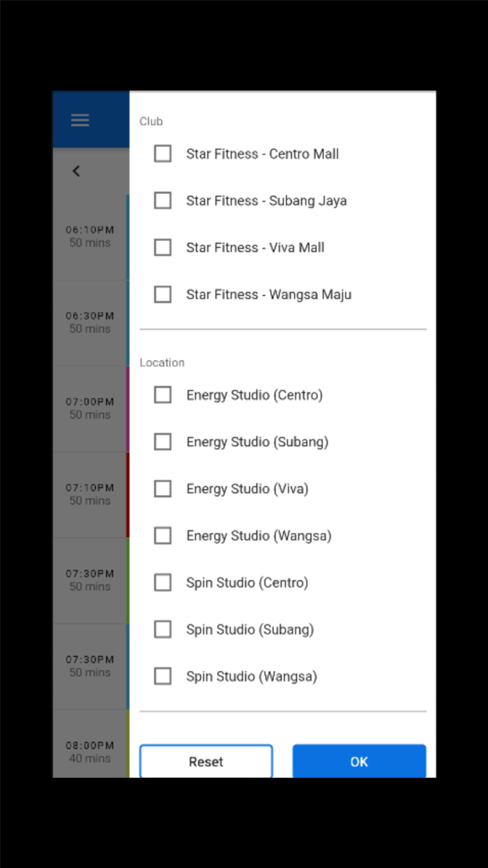Enable Spin Studio (Wangsa) location filter
488x868 pixels.
[162, 675]
